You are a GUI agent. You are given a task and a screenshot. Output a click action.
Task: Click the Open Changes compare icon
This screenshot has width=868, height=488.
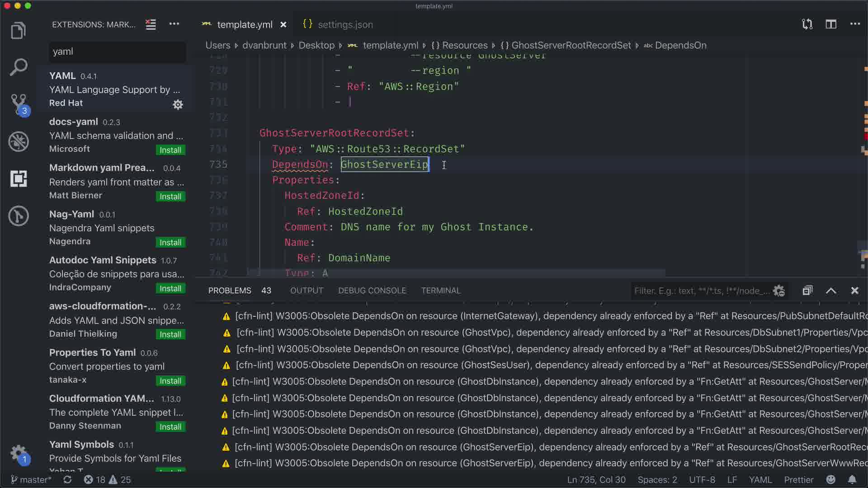[x=807, y=24]
